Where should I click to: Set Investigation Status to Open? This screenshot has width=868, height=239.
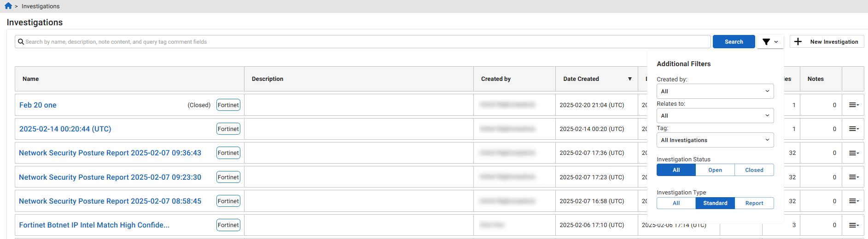(715, 170)
